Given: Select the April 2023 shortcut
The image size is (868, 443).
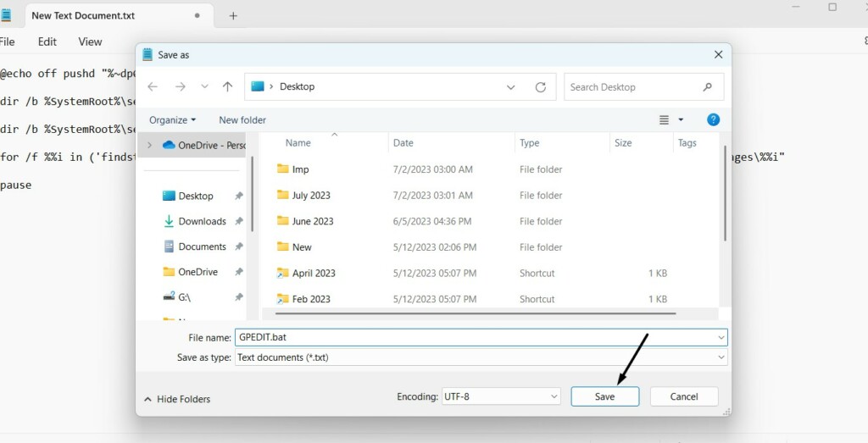Looking at the screenshot, I should pos(314,274).
